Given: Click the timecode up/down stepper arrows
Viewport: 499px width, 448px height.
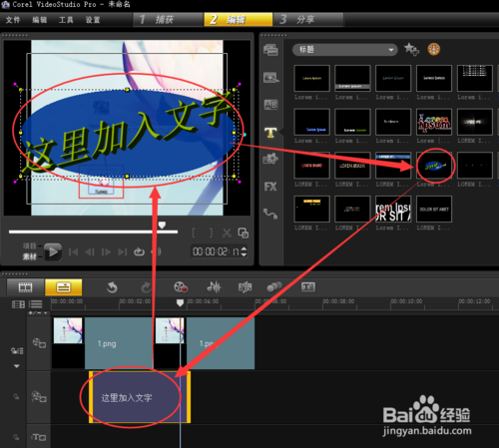Looking at the screenshot, I should [x=244, y=251].
